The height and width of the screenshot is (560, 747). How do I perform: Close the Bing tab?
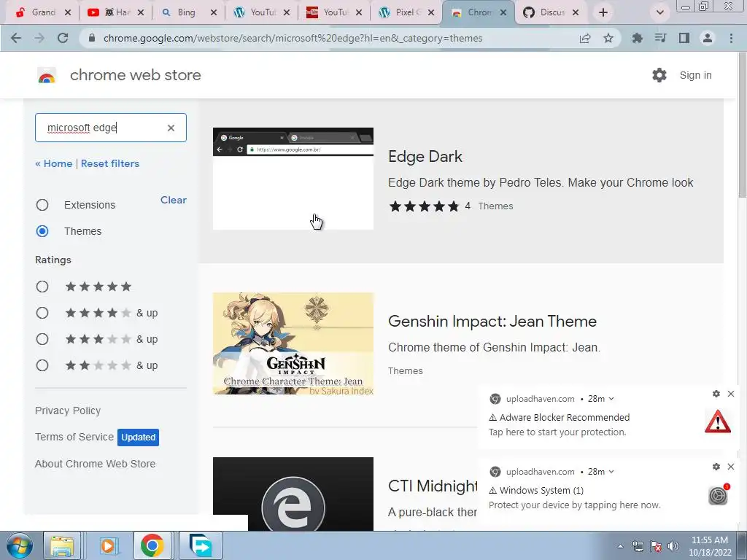tap(214, 13)
